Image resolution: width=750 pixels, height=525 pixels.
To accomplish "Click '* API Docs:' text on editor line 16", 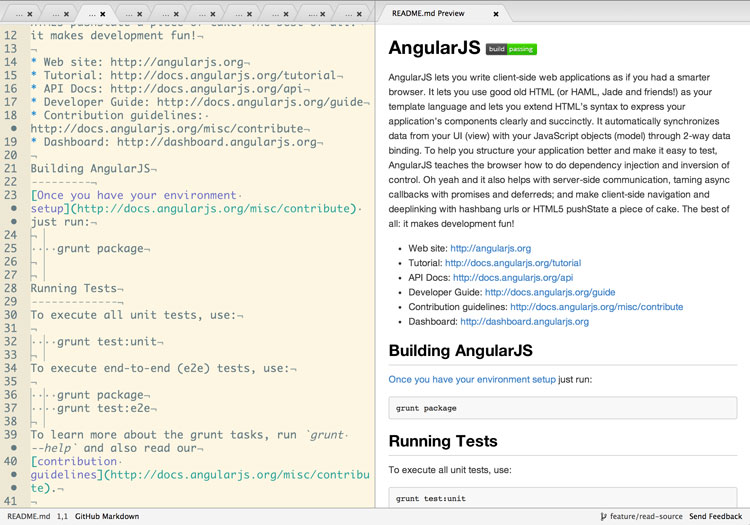I will (x=67, y=89).
